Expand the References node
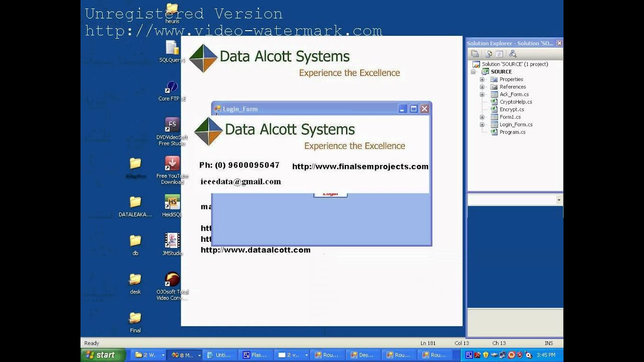Viewport: 644px width, 362px height. coord(482,87)
